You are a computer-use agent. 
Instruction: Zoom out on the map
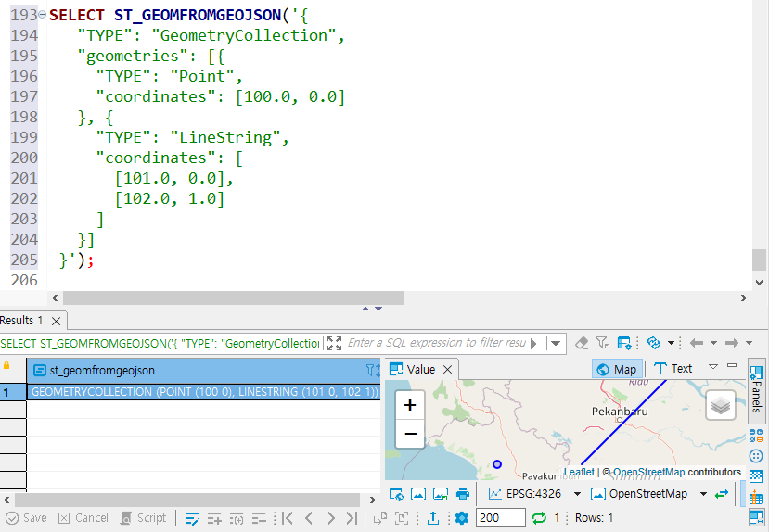pyautogui.click(x=410, y=434)
